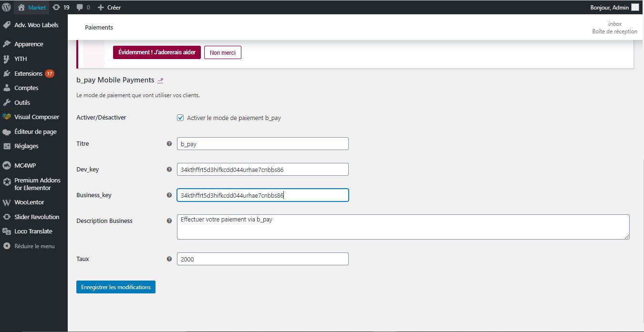Click into the Taux input field
Viewport: 644px width, 332px height.
point(262,259)
